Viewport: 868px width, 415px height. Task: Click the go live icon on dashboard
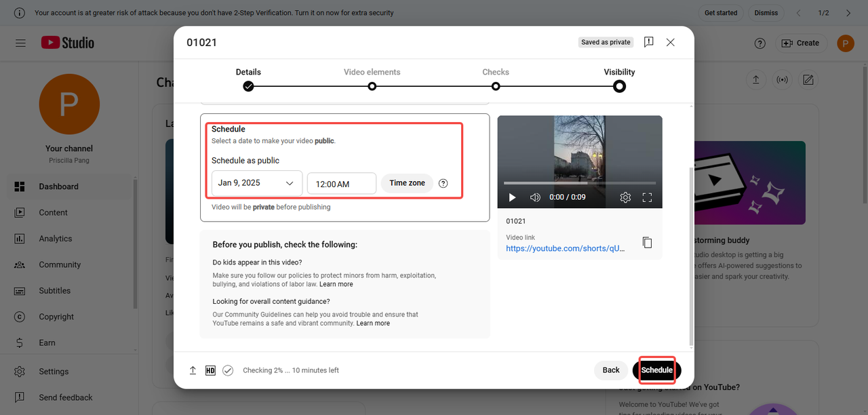[x=782, y=80]
